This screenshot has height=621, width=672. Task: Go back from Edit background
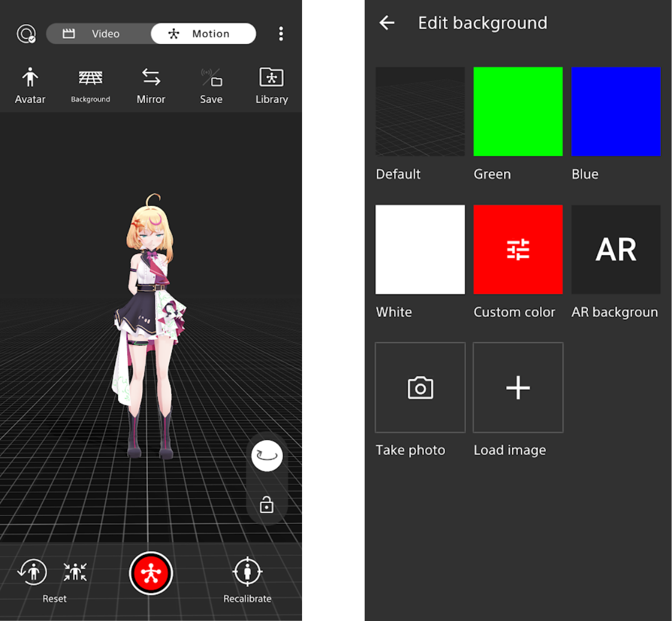click(x=387, y=23)
